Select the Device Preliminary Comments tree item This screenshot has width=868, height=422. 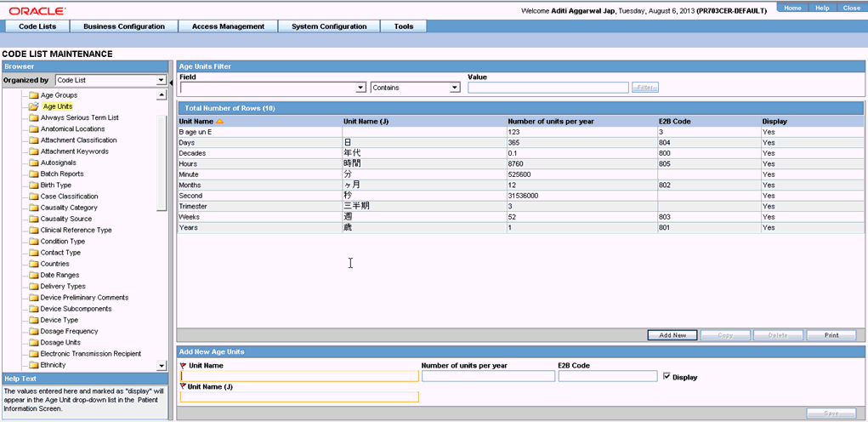[84, 298]
